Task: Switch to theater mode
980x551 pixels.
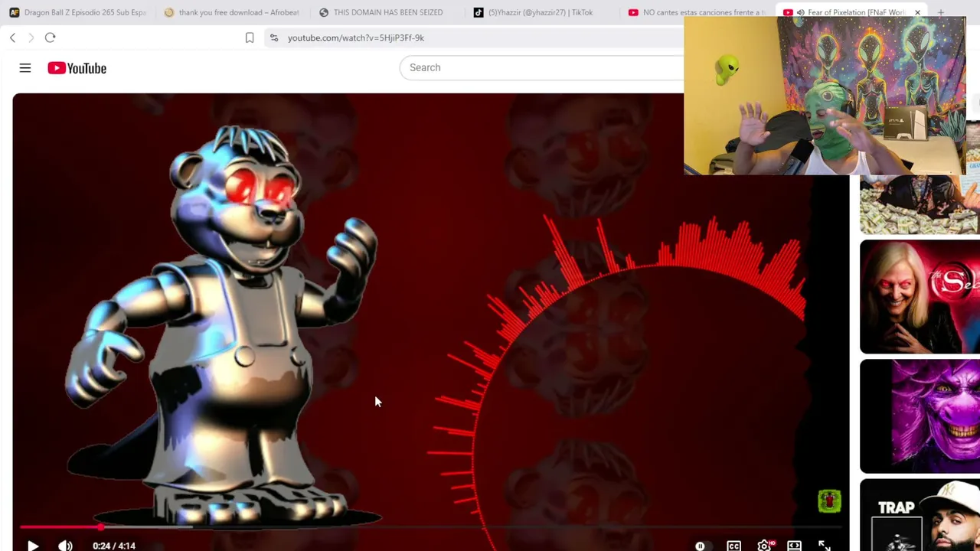Action: 794,546
